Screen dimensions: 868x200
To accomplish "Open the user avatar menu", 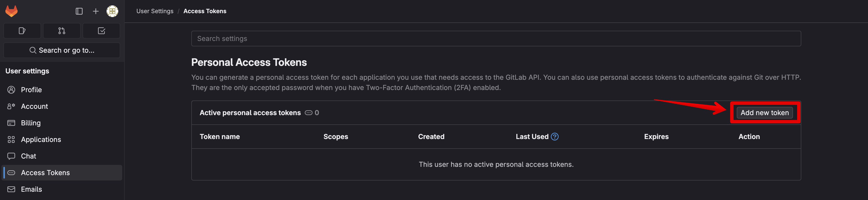I will 112,11.
